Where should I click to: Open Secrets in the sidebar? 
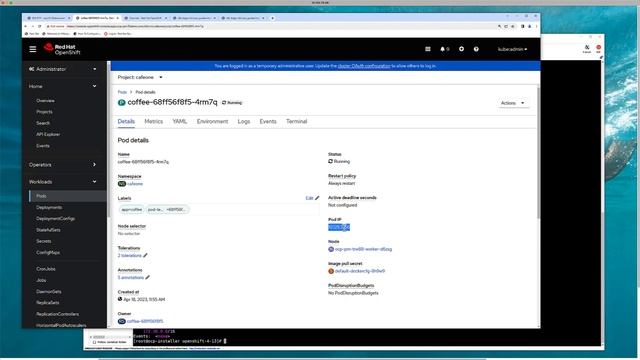click(x=44, y=241)
